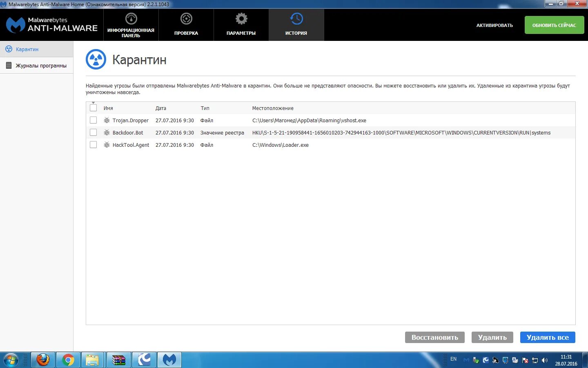Click the satellite dish tray icon
The width and height of the screenshot is (588, 368).
pyautogui.click(x=496, y=360)
